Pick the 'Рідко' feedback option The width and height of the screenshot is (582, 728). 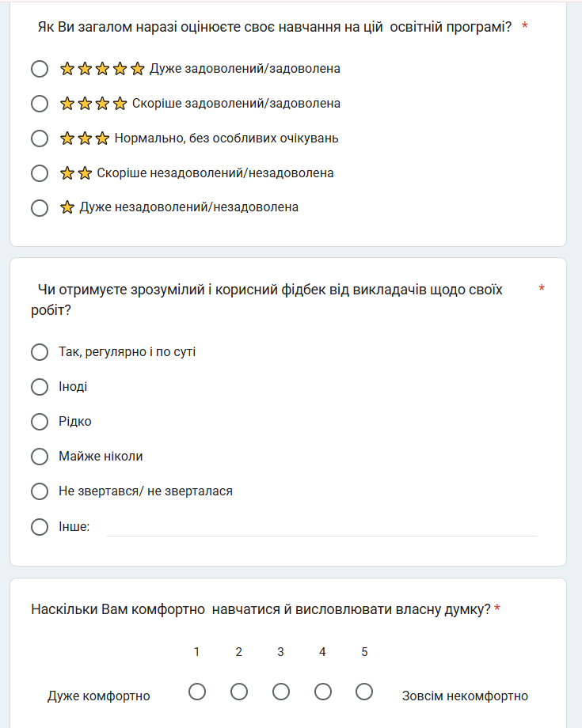tap(40, 422)
